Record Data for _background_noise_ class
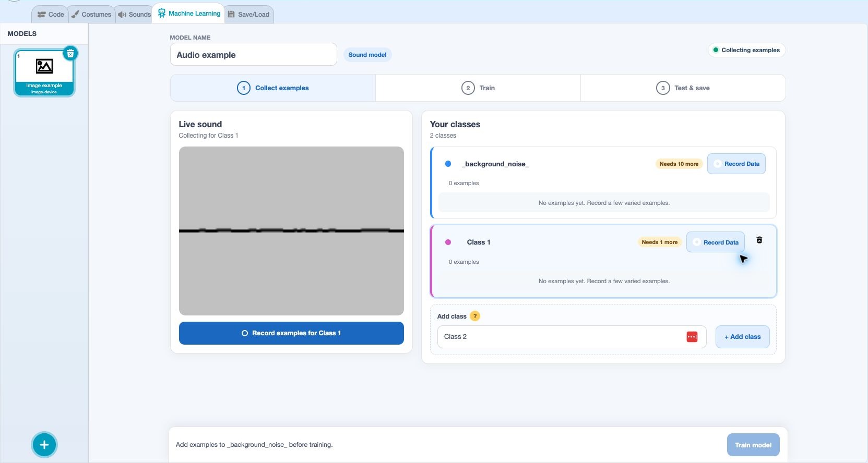Screen dimensions: 868x463 [736, 164]
